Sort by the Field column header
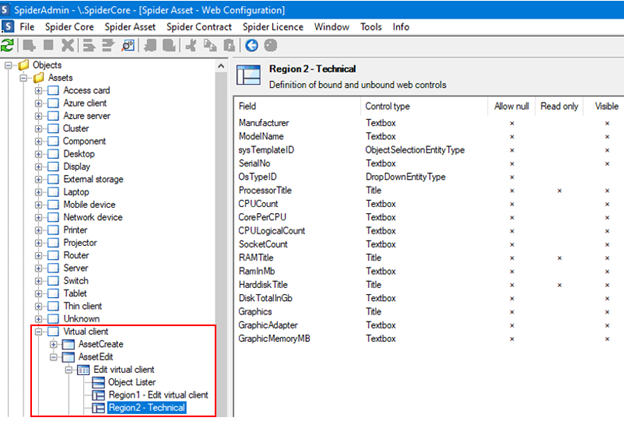This screenshot has height=421, width=624. [x=298, y=106]
